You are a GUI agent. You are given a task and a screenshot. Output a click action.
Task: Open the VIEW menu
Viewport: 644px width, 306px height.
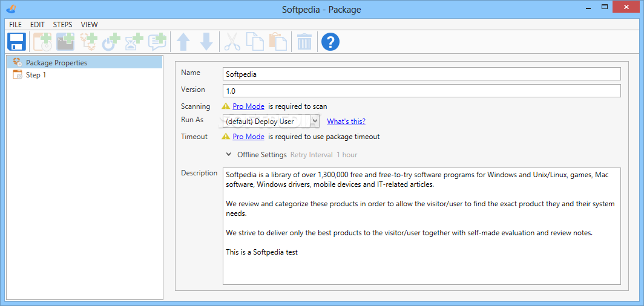click(89, 25)
